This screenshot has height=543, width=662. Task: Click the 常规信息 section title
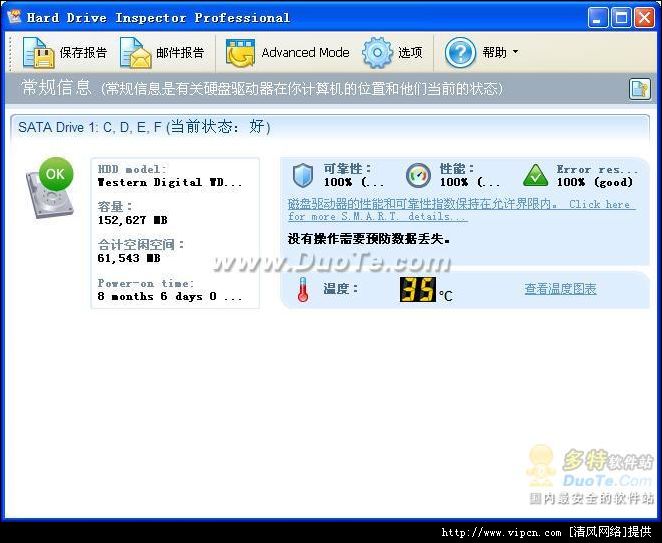(x=56, y=88)
